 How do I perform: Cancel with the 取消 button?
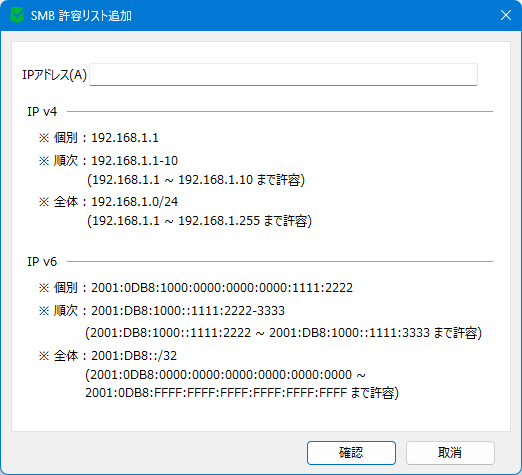450,453
